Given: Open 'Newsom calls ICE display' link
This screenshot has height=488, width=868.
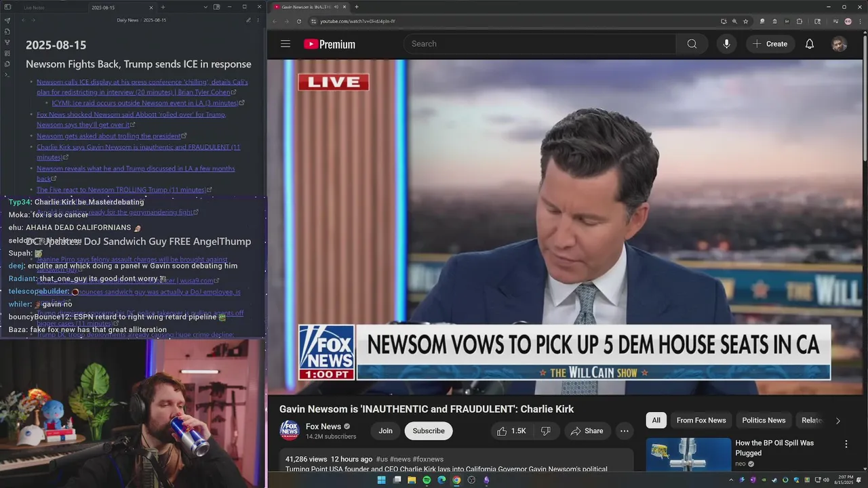Looking at the screenshot, I should [142, 87].
